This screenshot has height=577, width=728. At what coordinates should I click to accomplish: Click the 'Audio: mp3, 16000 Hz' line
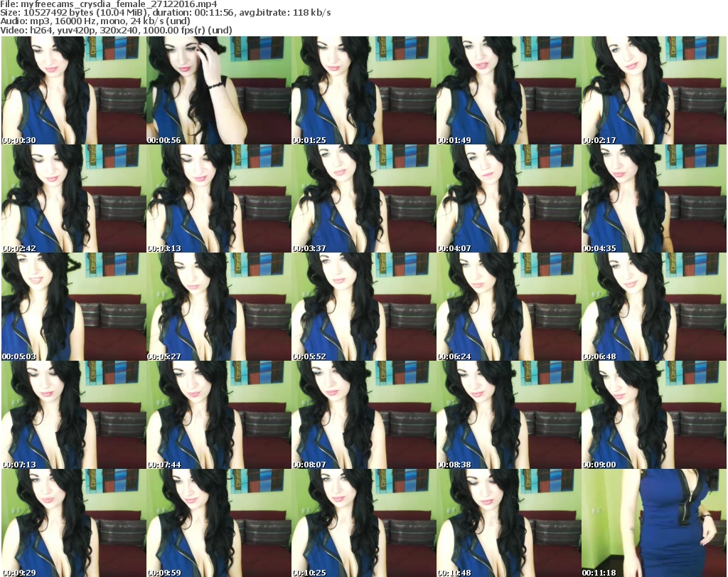[95, 21]
